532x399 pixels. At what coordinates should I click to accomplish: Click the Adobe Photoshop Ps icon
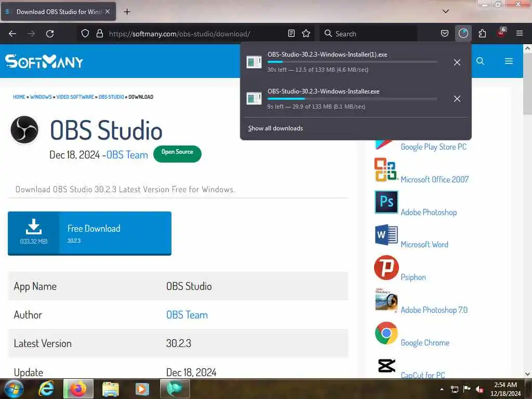point(386,202)
